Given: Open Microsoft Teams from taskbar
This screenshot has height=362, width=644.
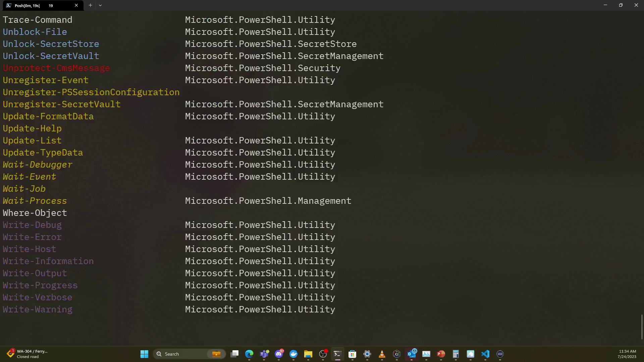Looking at the screenshot, I should (x=264, y=354).
